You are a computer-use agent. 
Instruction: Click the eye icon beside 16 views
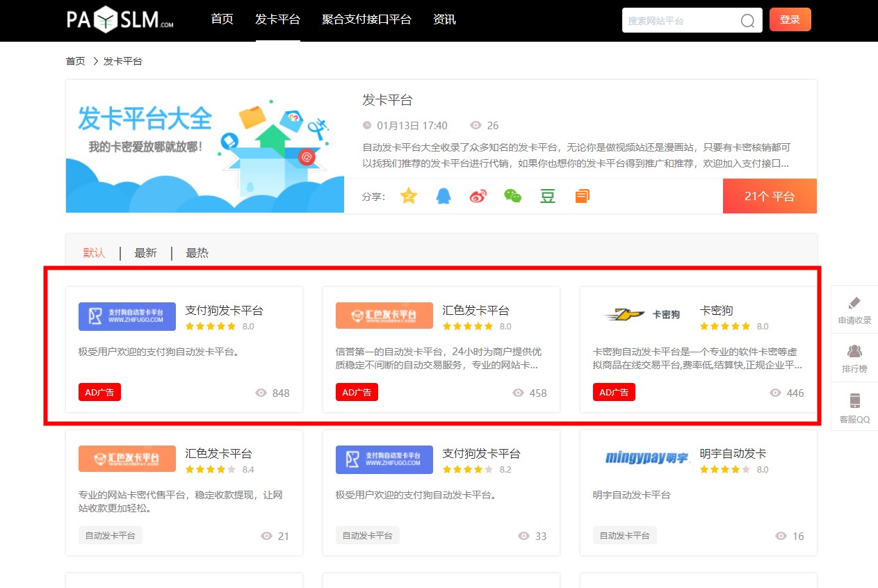coord(781,536)
